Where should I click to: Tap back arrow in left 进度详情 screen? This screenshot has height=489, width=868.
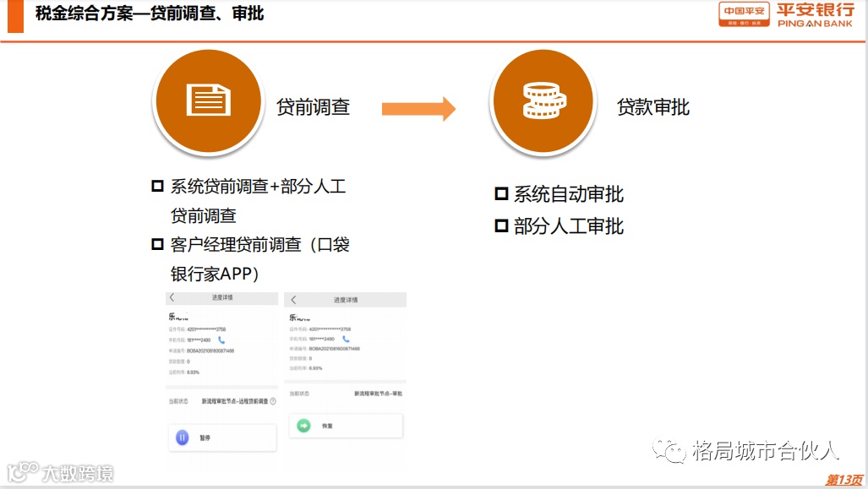[172, 297]
